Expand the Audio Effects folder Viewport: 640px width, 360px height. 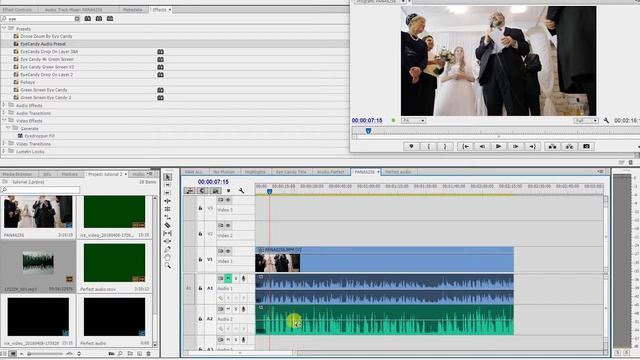pyautogui.click(x=4, y=105)
